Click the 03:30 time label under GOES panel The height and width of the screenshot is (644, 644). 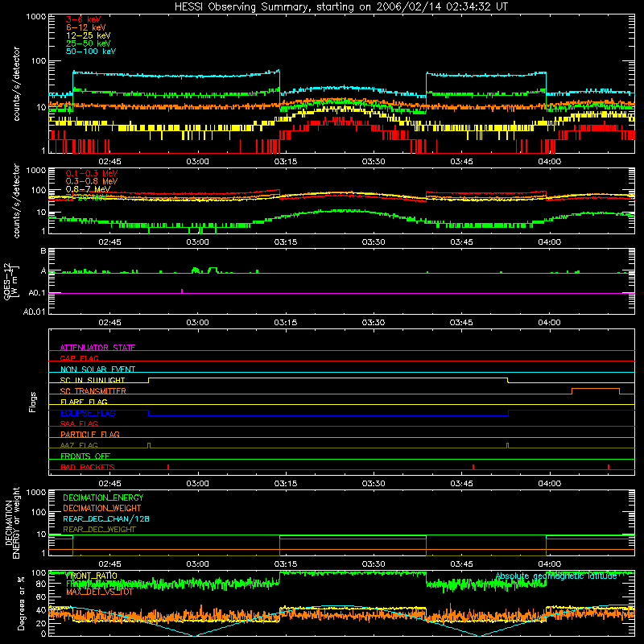[374, 323]
